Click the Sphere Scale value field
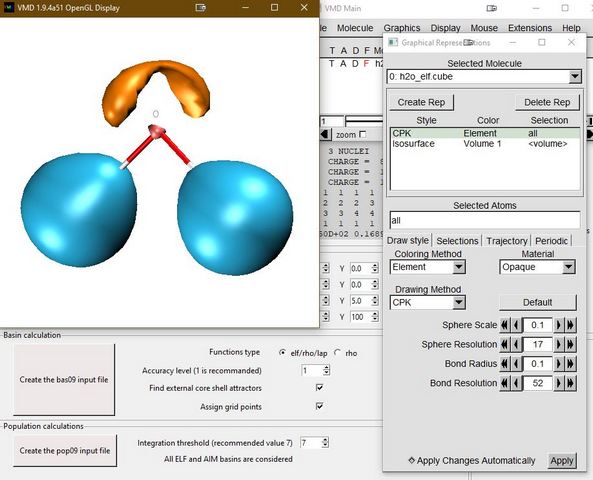This screenshot has height=480, width=593. [x=537, y=325]
